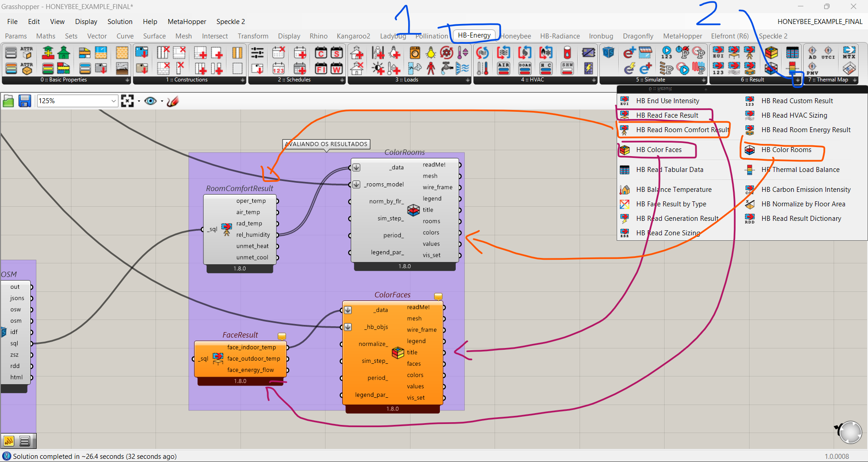The height and width of the screenshot is (462, 868).
Task: Expand the Result panel plus button
Action: (798, 80)
